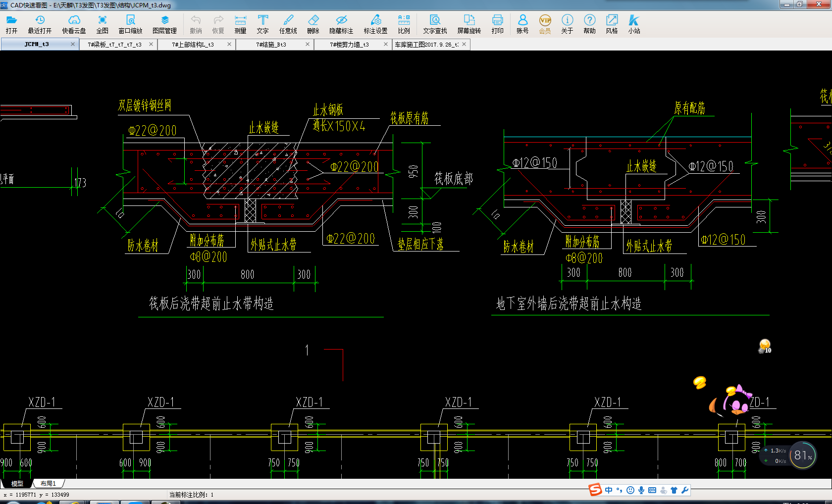This screenshot has width=832, height=504.
Task: Open the 比例 scale tool
Action: (x=404, y=24)
